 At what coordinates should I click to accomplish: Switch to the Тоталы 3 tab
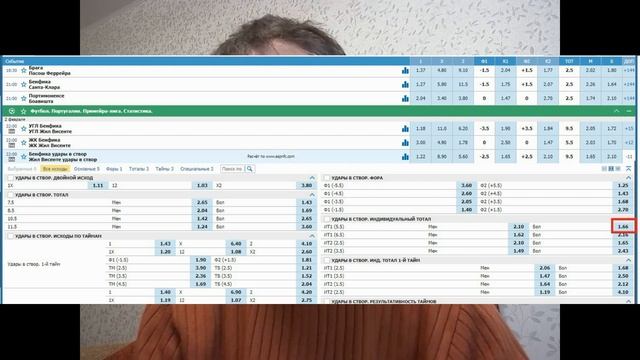139,169
